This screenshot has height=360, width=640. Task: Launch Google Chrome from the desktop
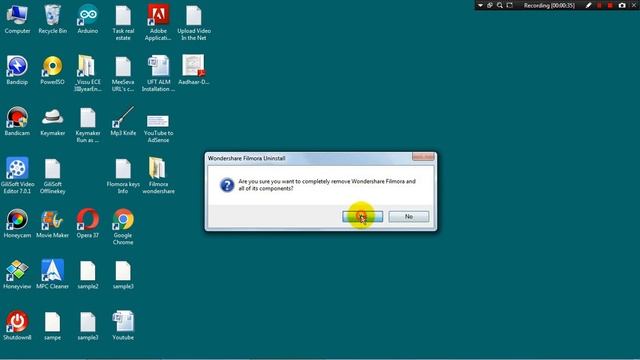coord(123,227)
